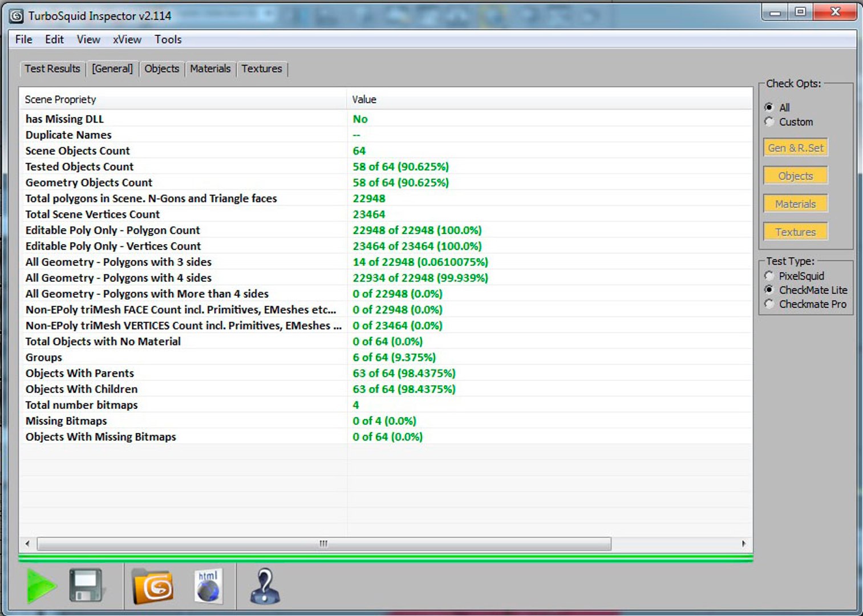Open the 3ds Max folder icon

[153, 586]
